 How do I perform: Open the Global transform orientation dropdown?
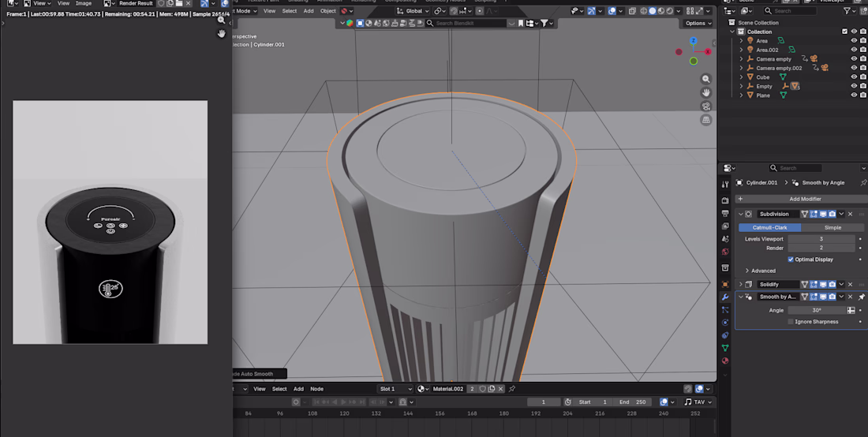point(413,10)
